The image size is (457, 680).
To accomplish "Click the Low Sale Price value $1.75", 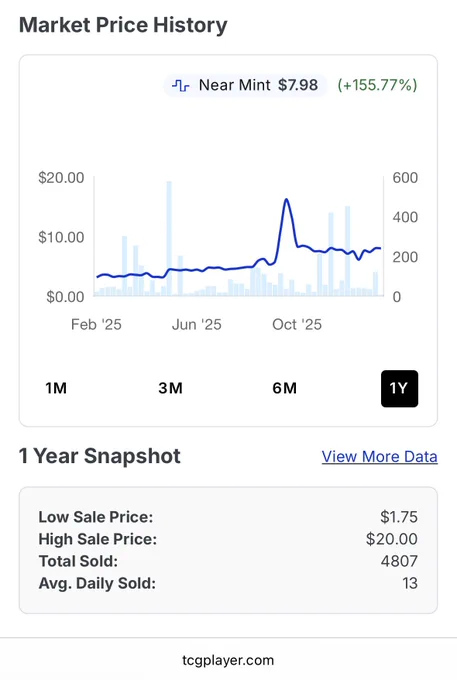I will (x=398, y=517).
